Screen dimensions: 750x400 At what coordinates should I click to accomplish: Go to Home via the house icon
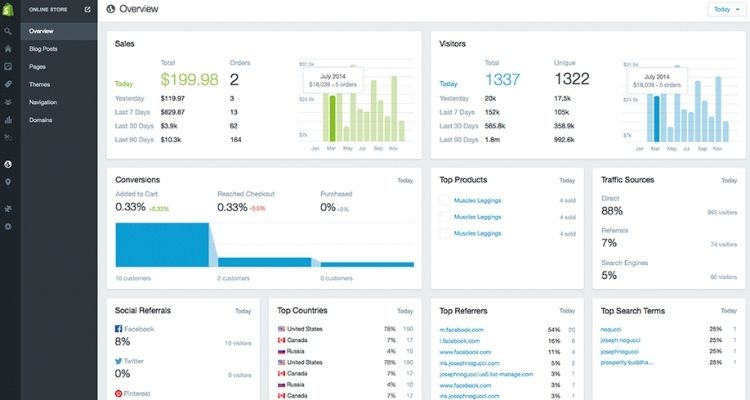tap(9, 48)
